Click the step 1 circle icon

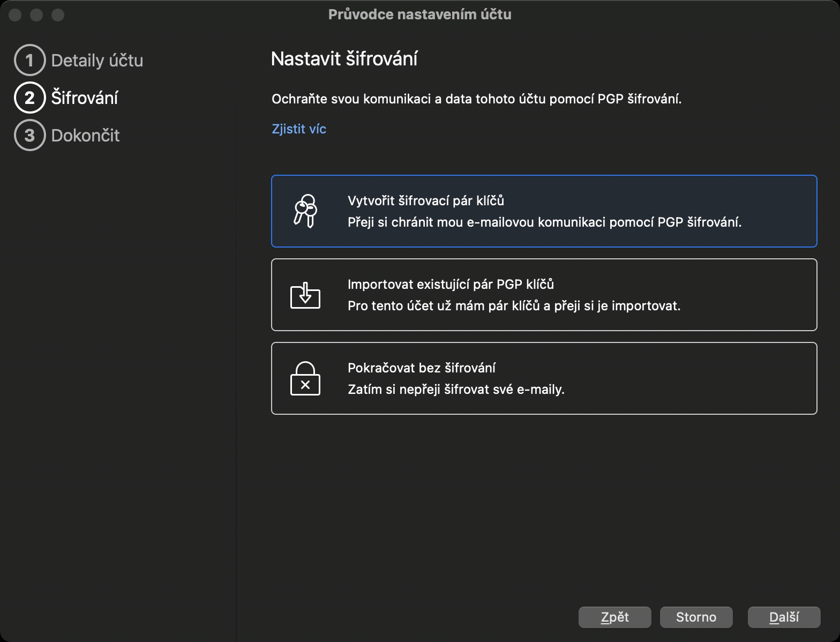tap(29, 60)
